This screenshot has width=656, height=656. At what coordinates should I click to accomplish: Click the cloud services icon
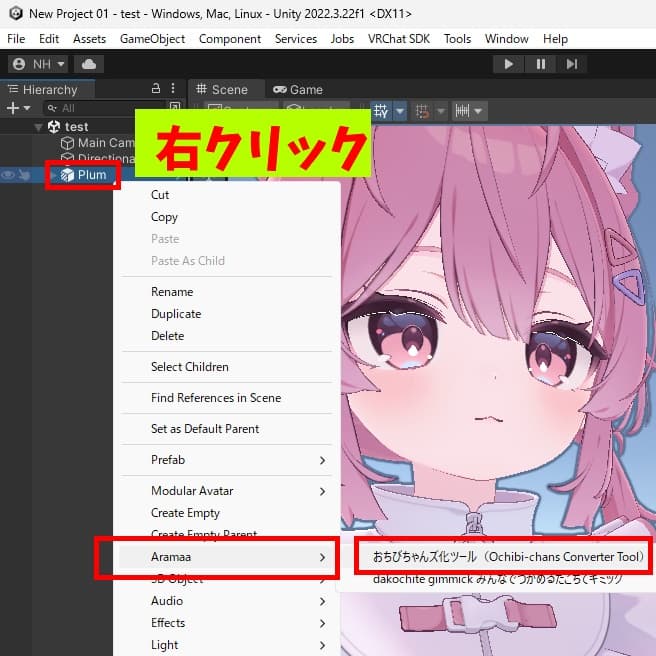coord(89,64)
